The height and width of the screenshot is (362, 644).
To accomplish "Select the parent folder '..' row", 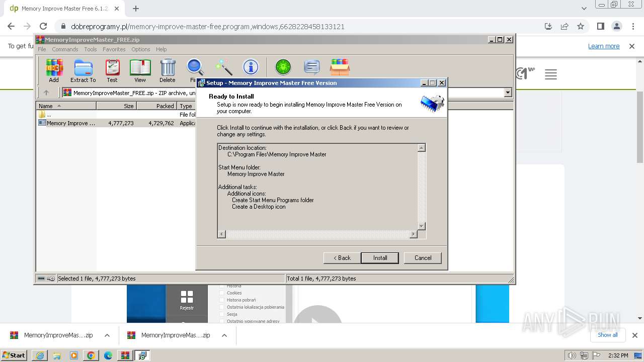I will (116, 115).
